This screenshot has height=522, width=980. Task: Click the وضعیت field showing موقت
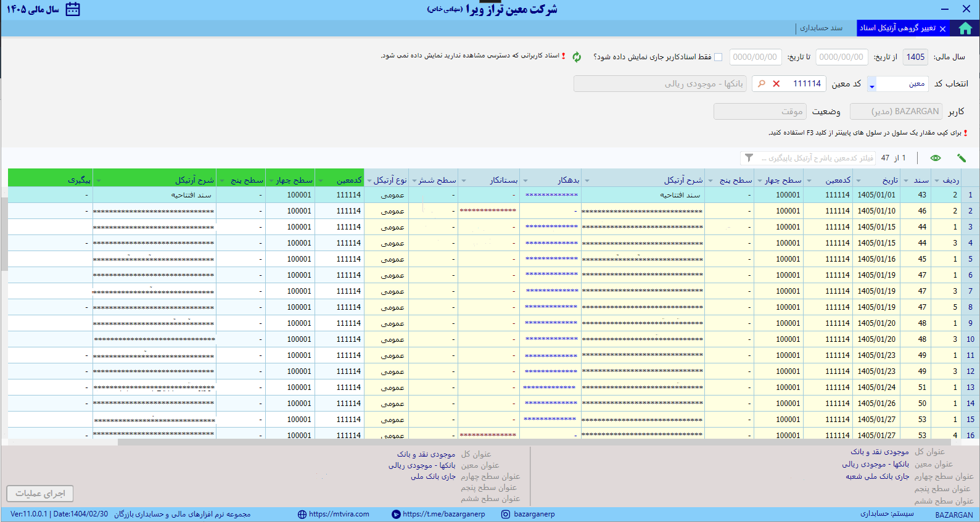pyautogui.click(x=760, y=112)
